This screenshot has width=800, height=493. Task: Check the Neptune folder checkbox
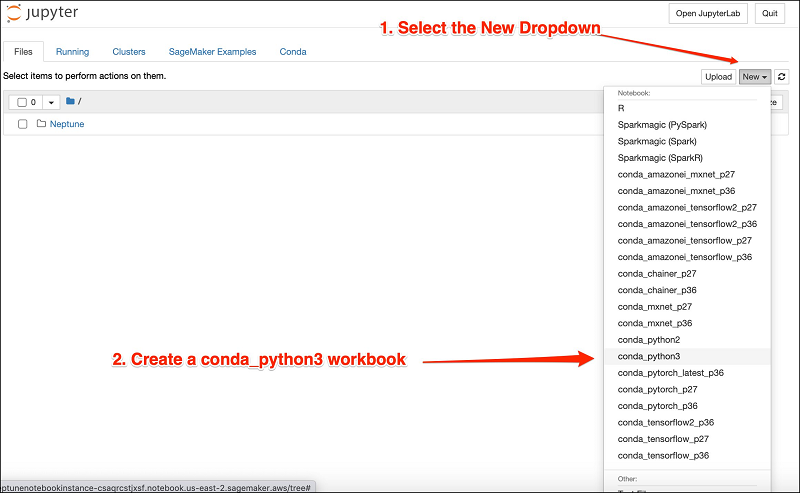coord(22,124)
